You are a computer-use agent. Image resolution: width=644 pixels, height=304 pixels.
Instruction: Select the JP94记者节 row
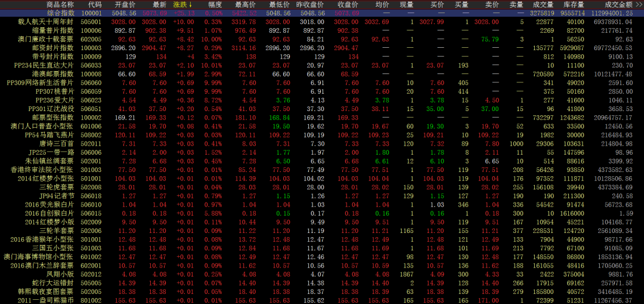[x=322, y=195]
